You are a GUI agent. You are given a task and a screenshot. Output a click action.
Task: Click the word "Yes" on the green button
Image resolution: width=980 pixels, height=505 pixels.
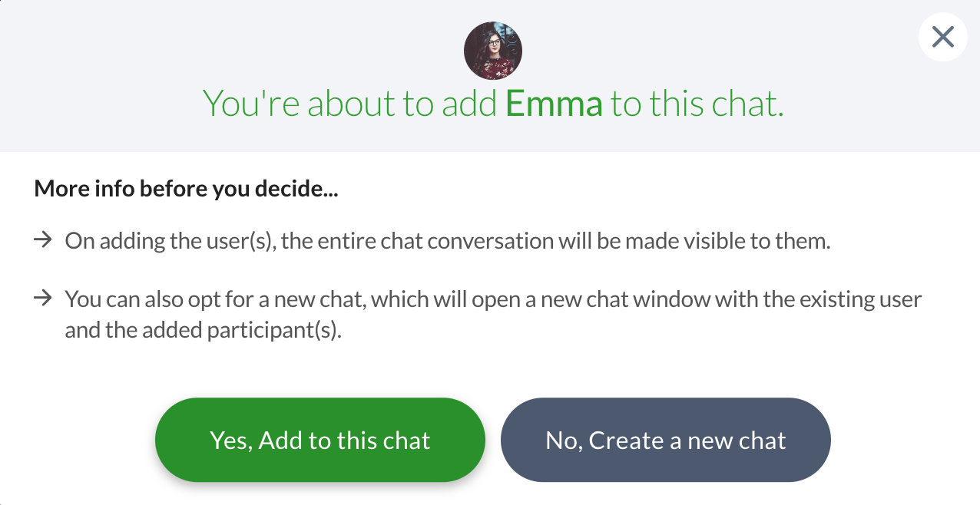click(229, 441)
